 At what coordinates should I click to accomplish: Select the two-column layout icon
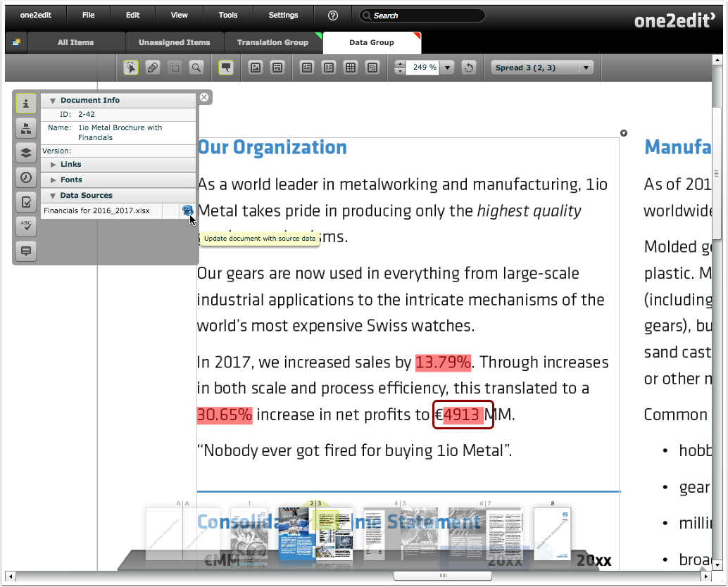tap(329, 68)
